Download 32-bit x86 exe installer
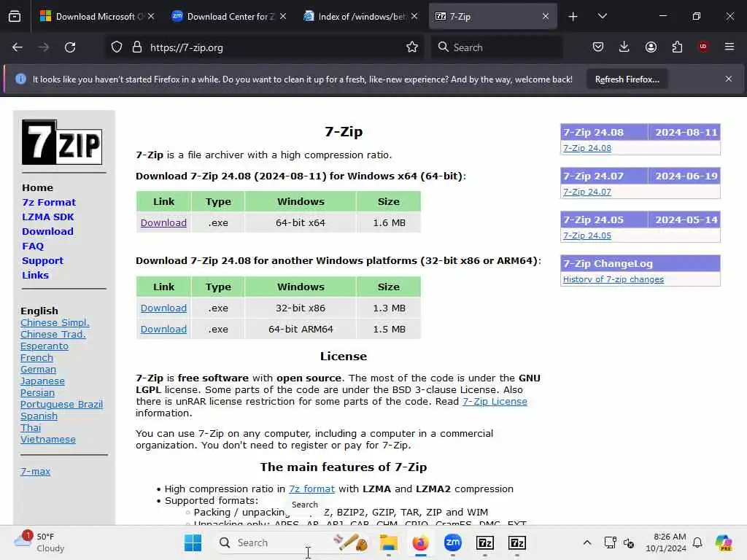Screen dimensions: 747x560 pyautogui.click(x=163, y=308)
